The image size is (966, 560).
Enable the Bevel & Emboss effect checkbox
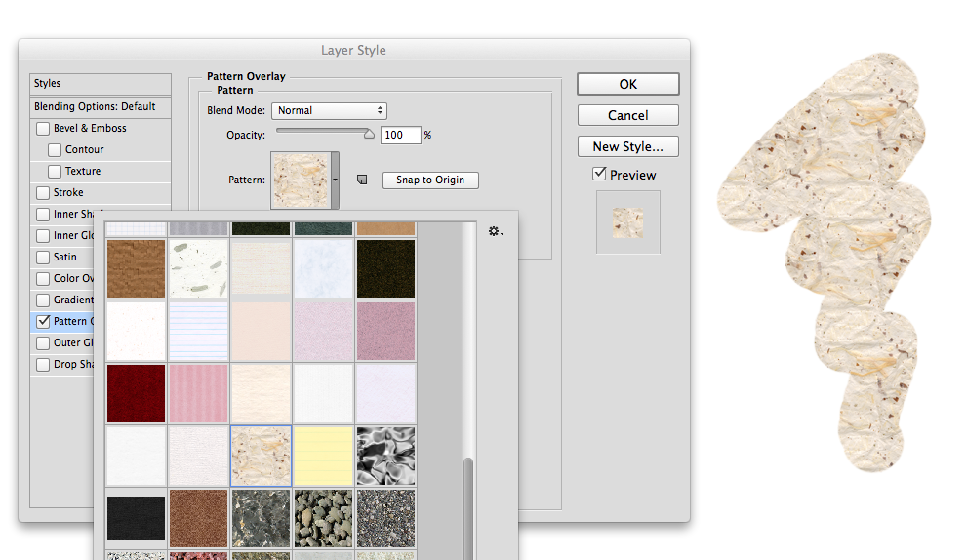click(43, 128)
